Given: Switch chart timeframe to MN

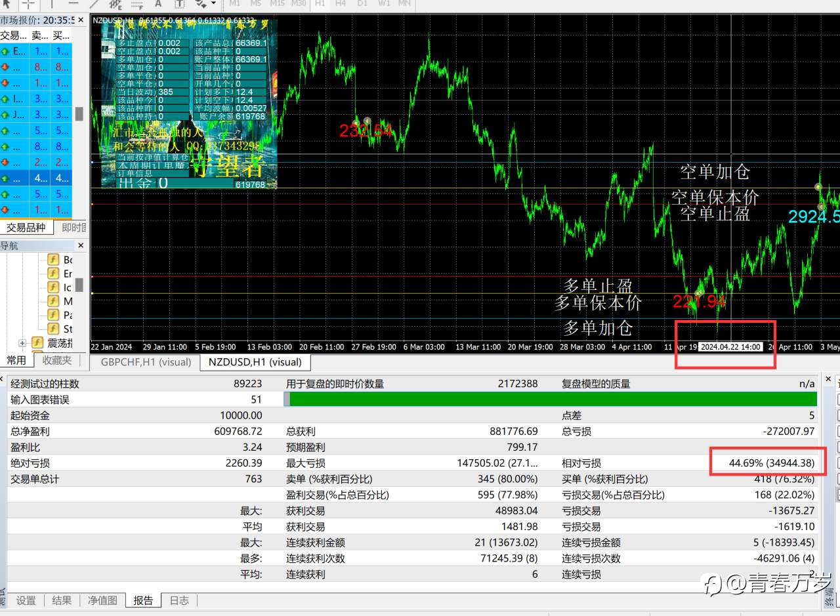Looking at the screenshot, I should (x=405, y=3).
